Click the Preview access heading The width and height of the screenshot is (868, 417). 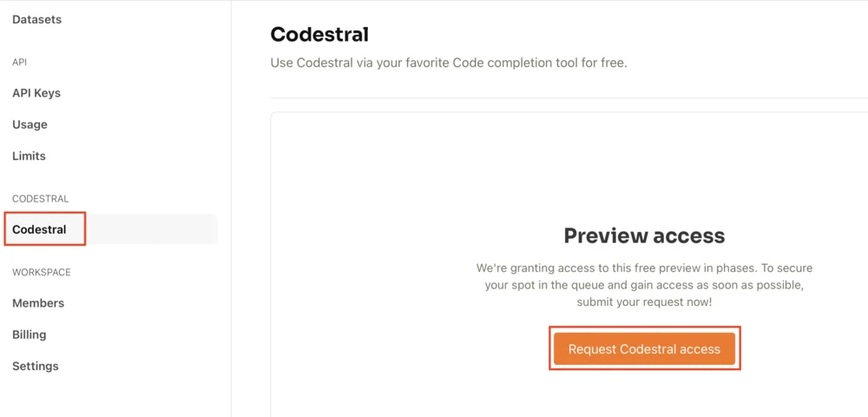click(644, 235)
